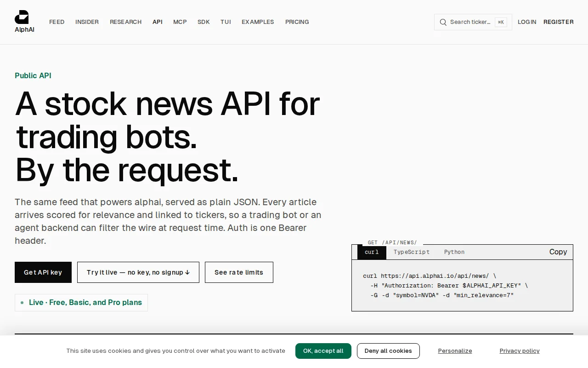Select the curl code tab
The image size is (588, 368).
[x=372, y=252]
